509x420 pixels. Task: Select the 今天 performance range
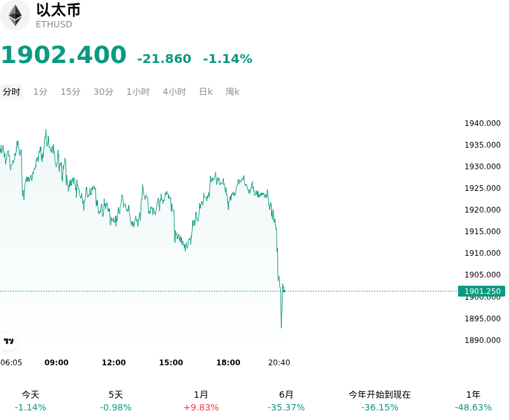point(31,401)
